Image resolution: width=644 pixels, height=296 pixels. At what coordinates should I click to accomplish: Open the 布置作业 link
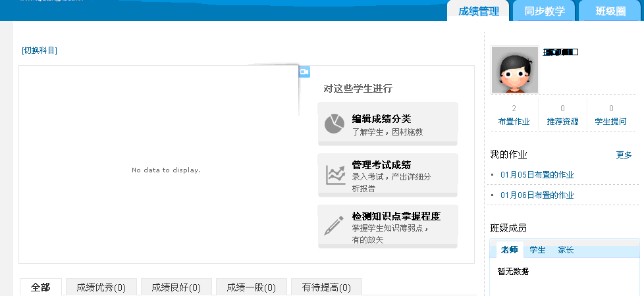(514, 122)
